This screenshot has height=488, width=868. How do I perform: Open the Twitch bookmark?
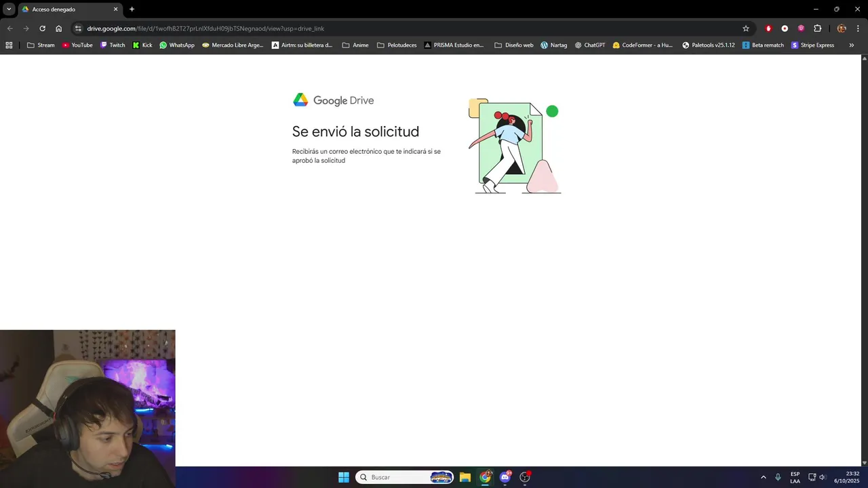click(113, 45)
